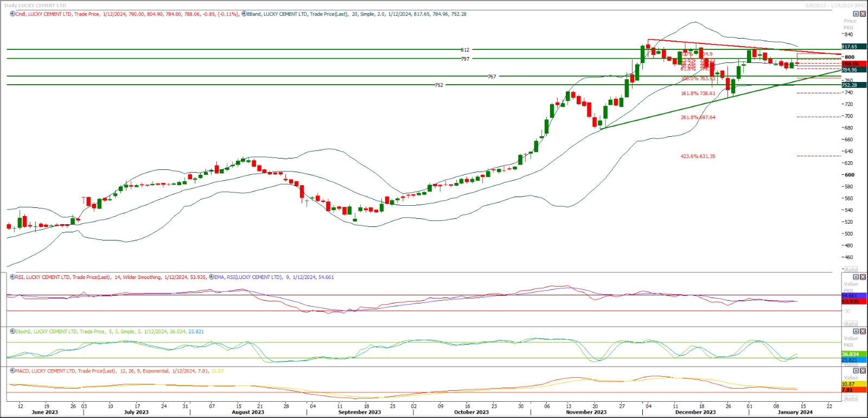Select the EMA, RSI(LUCKY CEMENT LTD) legend text
Image resolution: width=868 pixels, height=418 pixels.
click(x=274, y=277)
